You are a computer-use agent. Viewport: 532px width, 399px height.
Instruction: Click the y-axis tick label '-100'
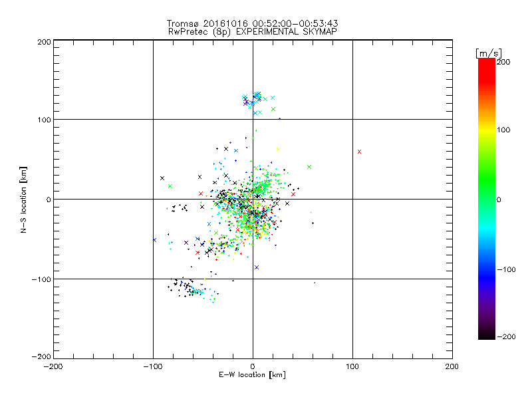(41, 279)
